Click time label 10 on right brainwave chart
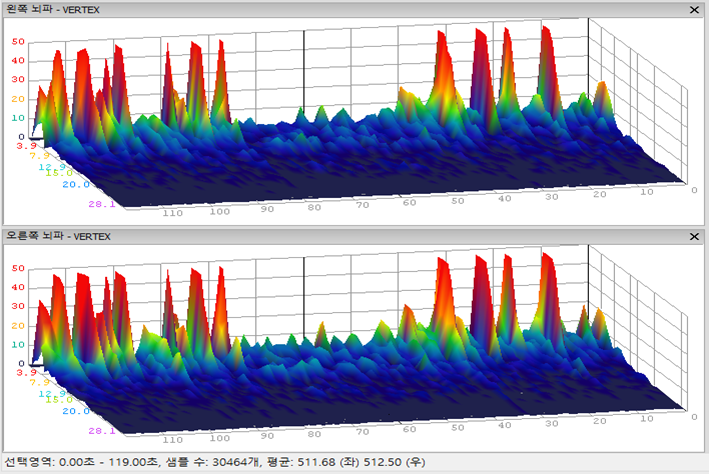The image size is (709, 474). click(x=644, y=421)
